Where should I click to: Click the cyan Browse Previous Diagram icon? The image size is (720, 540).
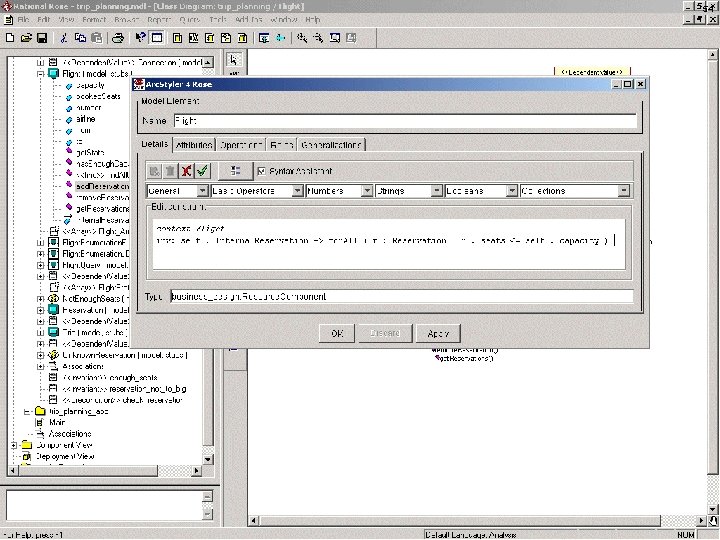280,38
